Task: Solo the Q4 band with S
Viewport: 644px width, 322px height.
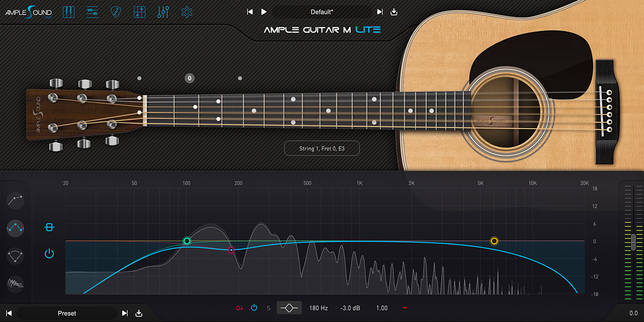Action: 268,308
